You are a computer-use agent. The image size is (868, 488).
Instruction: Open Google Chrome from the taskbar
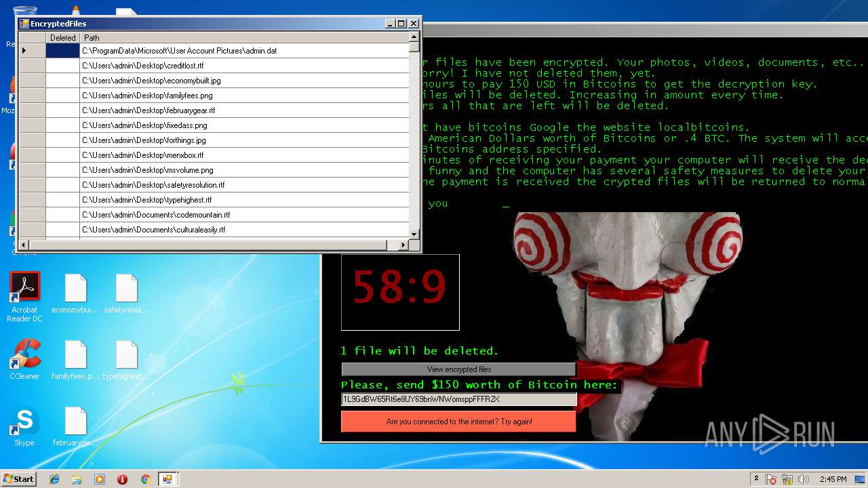click(145, 479)
